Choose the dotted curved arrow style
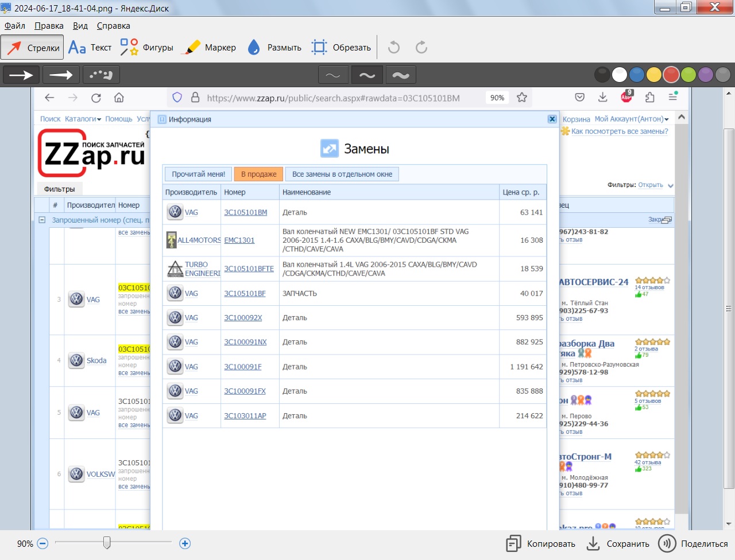This screenshot has width=735, height=560. pyautogui.click(x=101, y=75)
